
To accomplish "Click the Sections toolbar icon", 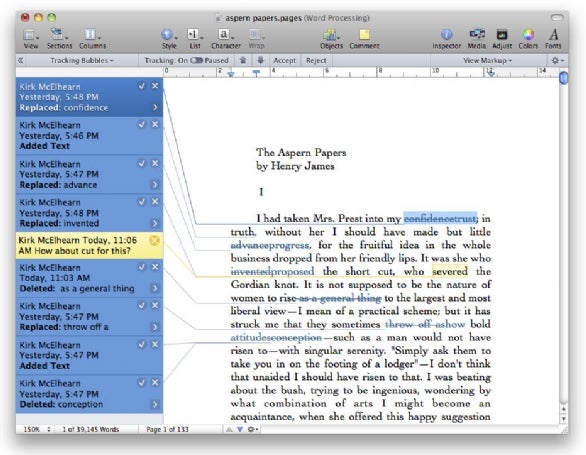I will click(x=59, y=39).
